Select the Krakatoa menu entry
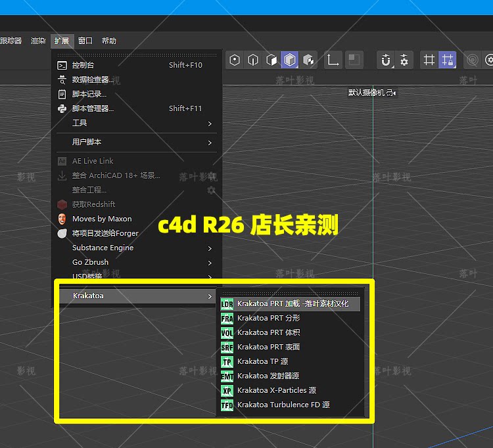This screenshot has width=493, height=448. coord(137,296)
